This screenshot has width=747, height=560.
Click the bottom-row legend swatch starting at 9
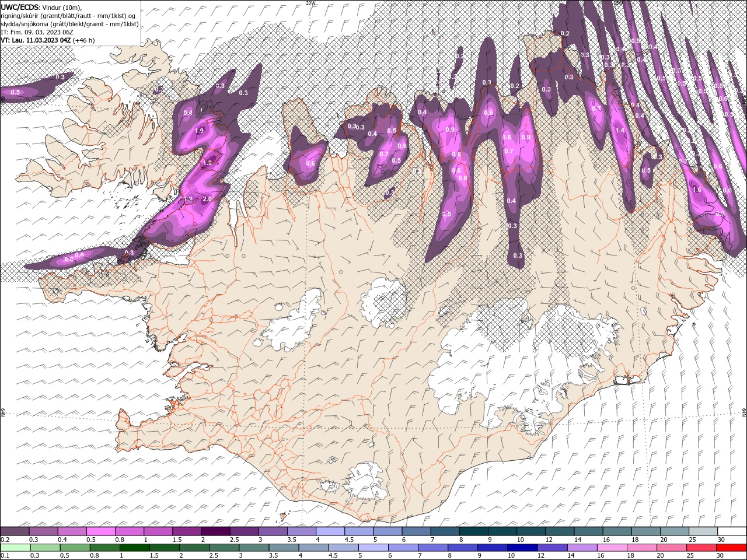click(x=492, y=548)
